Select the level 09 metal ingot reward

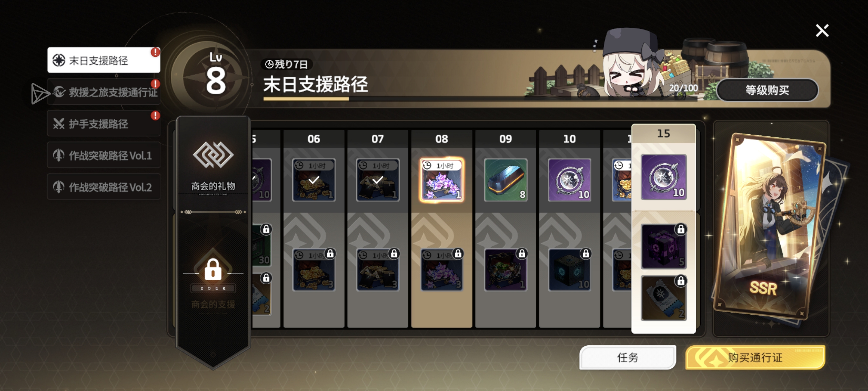tap(505, 180)
